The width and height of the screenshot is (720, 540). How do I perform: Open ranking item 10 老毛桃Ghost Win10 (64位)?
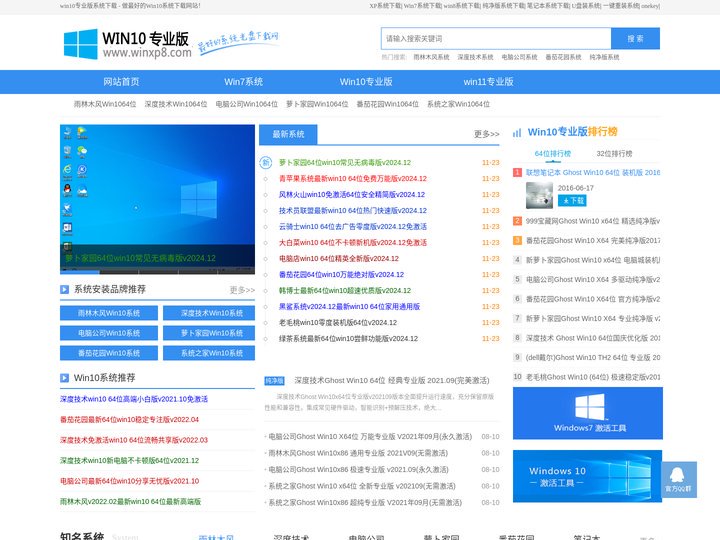[593, 377]
